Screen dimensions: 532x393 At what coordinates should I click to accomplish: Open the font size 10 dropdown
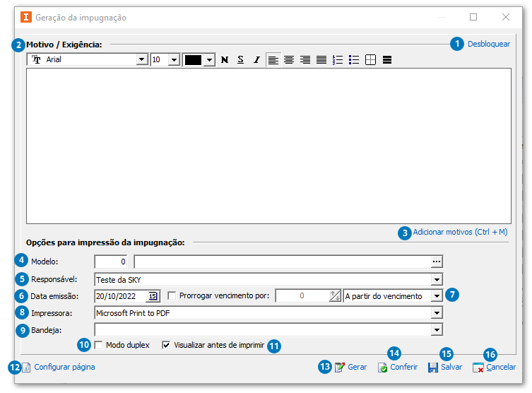[x=174, y=60]
